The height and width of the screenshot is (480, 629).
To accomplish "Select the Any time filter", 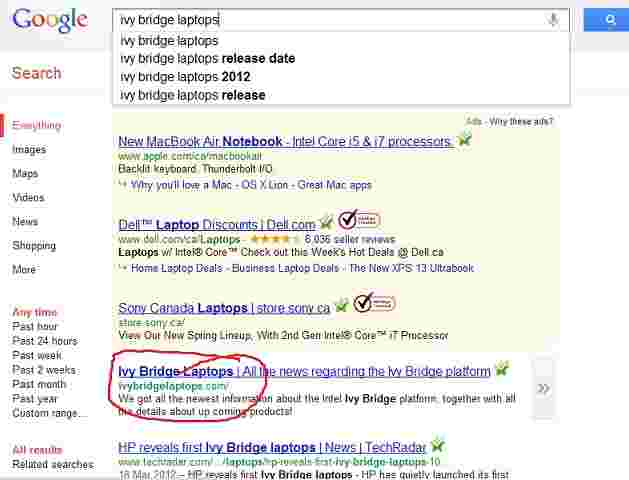I will point(35,312).
